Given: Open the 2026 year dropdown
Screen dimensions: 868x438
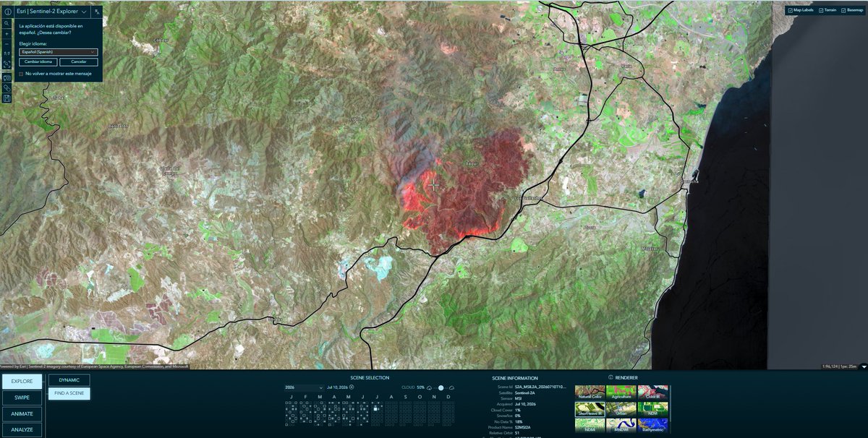Looking at the screenshot, I should pyautogui.click(x=304, y=388).
